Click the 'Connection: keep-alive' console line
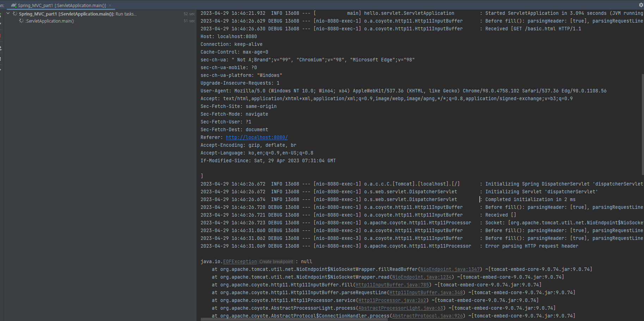The image size is (644, 321). pyautogui.click(x=231, y=44)
